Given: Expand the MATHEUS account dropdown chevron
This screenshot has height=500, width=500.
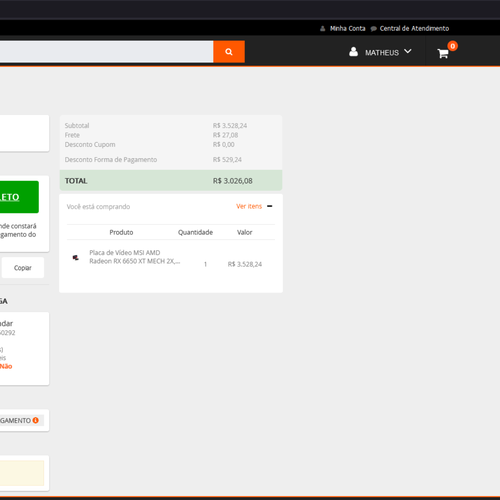Looking at the screenshot, I should coord(408,52).
